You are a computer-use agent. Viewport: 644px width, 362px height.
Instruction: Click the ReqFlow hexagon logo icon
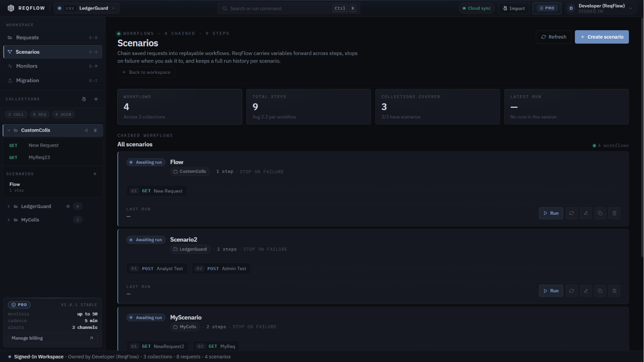coord(11,8)
